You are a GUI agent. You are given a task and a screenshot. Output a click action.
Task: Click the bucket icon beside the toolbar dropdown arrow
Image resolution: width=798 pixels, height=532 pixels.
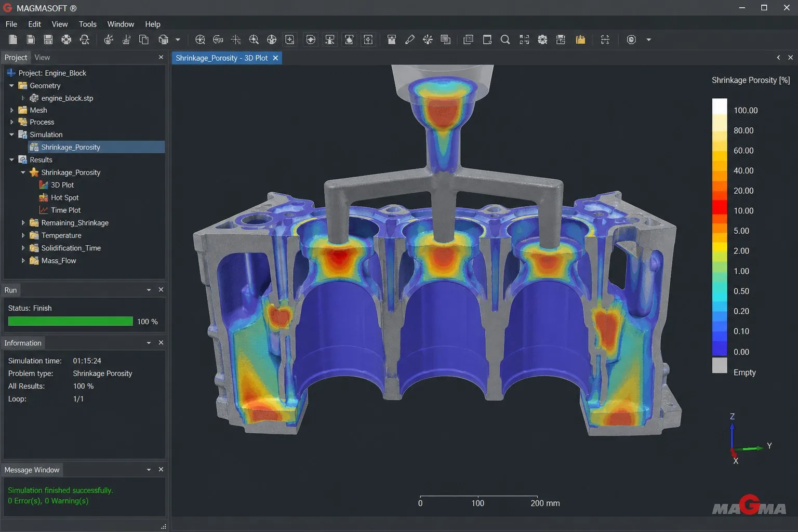click(x=163, y=39)
